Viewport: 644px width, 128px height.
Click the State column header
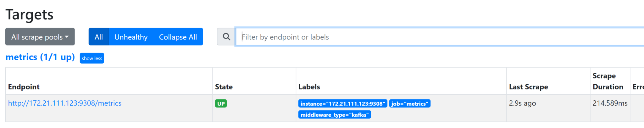click(224, 87)
